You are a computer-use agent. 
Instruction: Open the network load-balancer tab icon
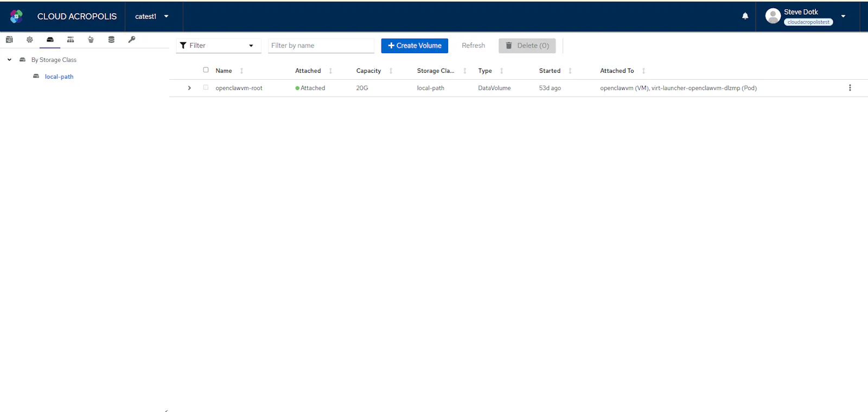[x=71, y=40]
